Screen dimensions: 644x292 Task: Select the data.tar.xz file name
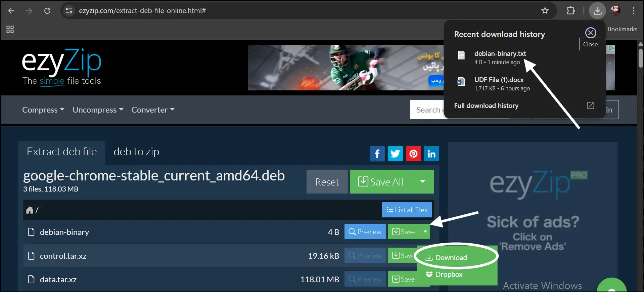[x=58, y=280]
